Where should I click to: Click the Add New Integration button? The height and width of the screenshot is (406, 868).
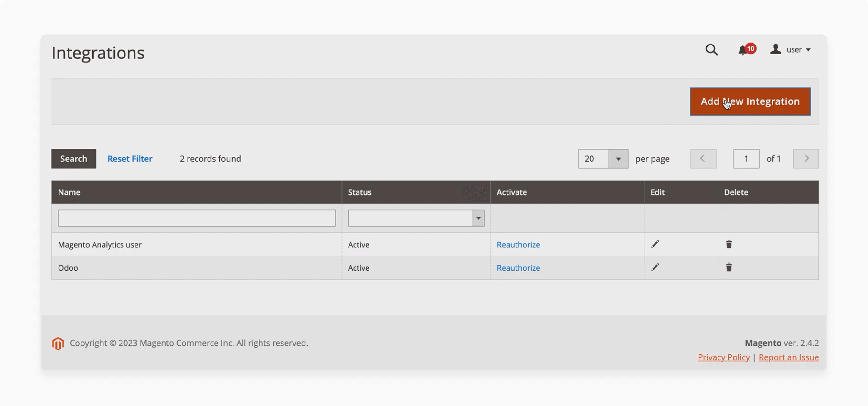click(x=750, y=101)
